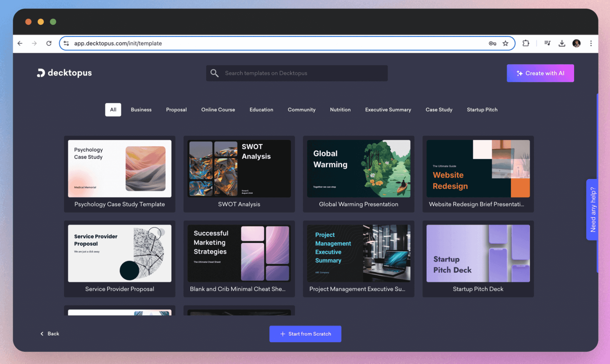Viewport: 610px width, 364px height.
Task: Select the Community category
Action: pos(302,110)
